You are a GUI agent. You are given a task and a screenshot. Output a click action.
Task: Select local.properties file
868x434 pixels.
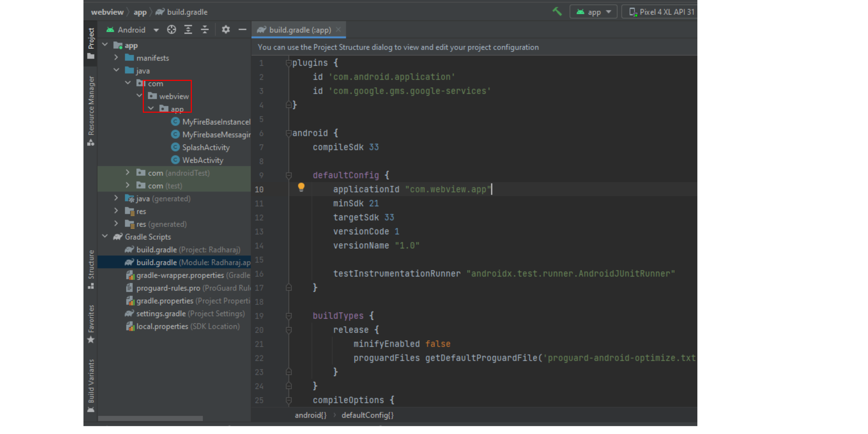pos(183,327)
